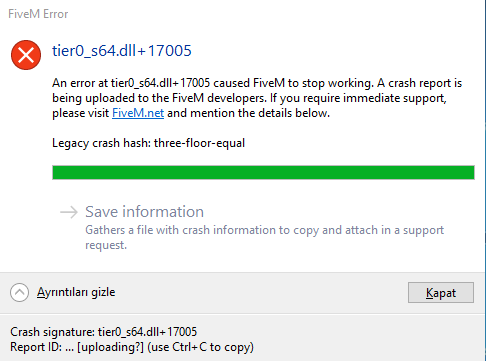Click the Report ID line
Viewport: 486px width, 361px height.
tap(132, 347)
